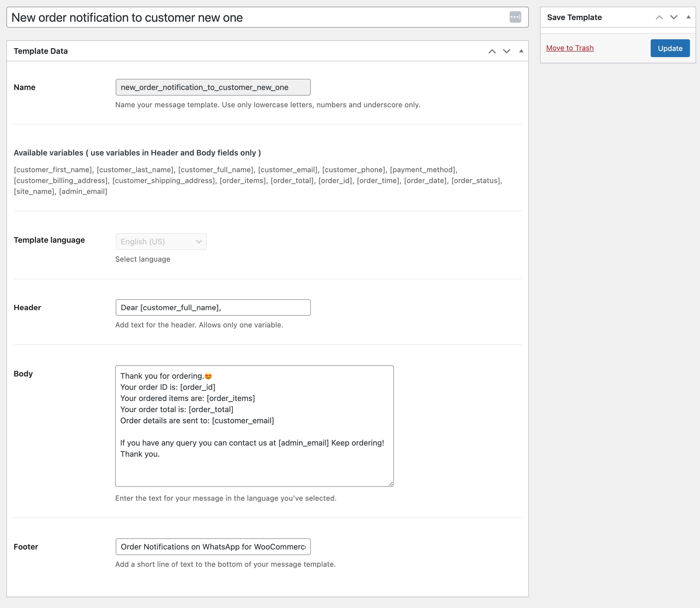Click the Template Data panel heading

tap(41, 51)
